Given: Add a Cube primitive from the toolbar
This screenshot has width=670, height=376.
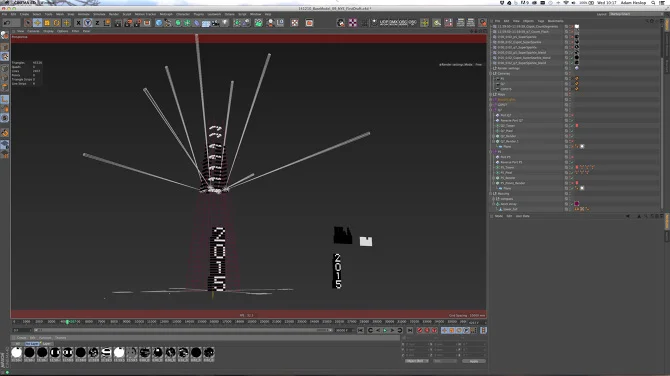Looking at the screenshot, I should coord(159,23).
